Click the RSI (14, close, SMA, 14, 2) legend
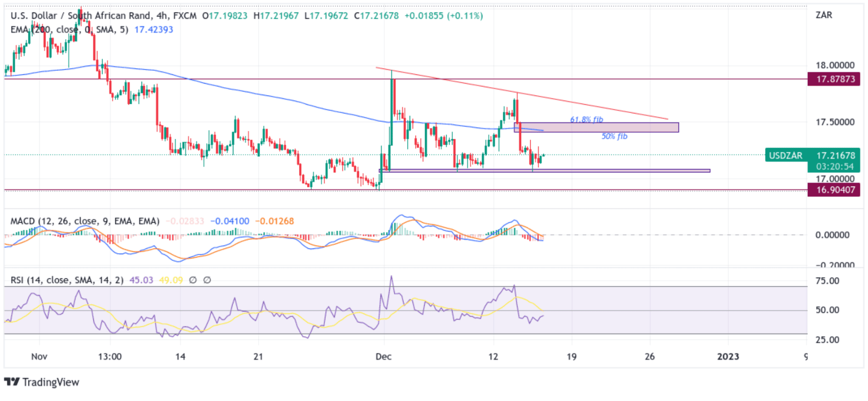868x401 pixels. (67, 280)
